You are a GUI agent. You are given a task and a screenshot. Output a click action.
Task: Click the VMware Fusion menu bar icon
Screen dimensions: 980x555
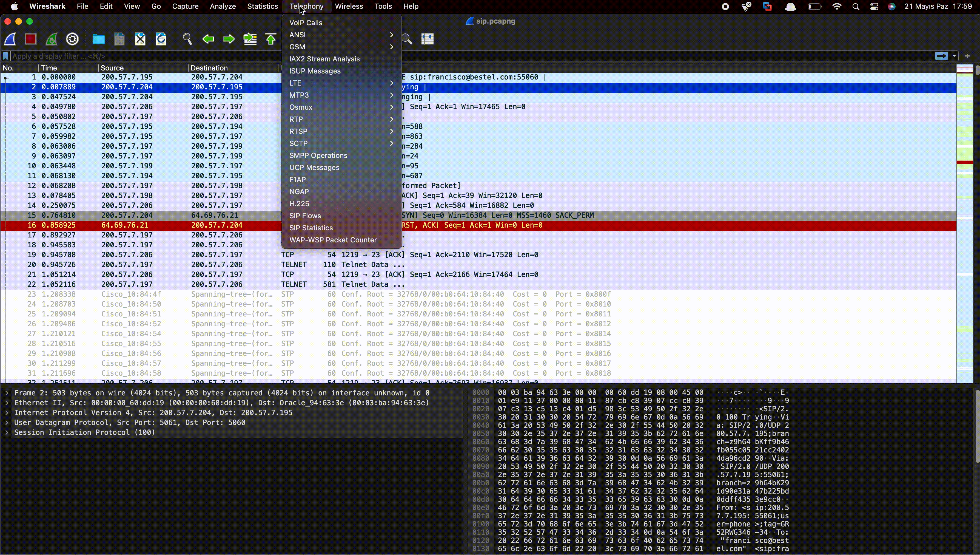[x=767, y=7]
